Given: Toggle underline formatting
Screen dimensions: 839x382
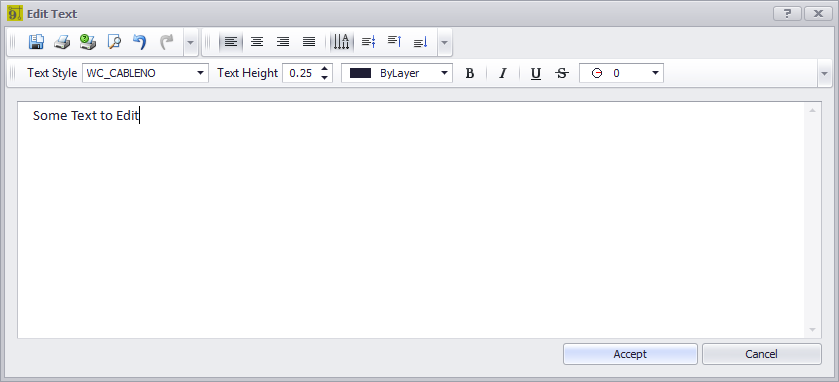Looking at the screenshot, I should click(x=535, y=73).
